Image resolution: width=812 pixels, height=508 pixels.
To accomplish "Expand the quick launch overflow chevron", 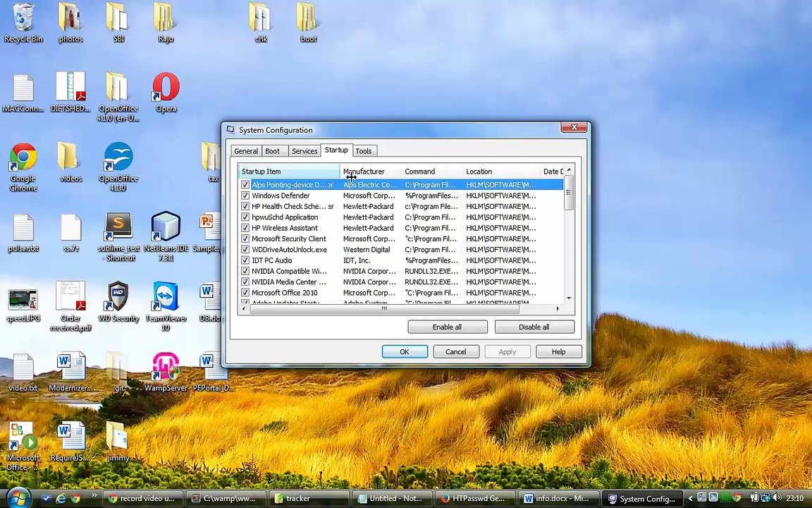I will (x=94, y=495).
